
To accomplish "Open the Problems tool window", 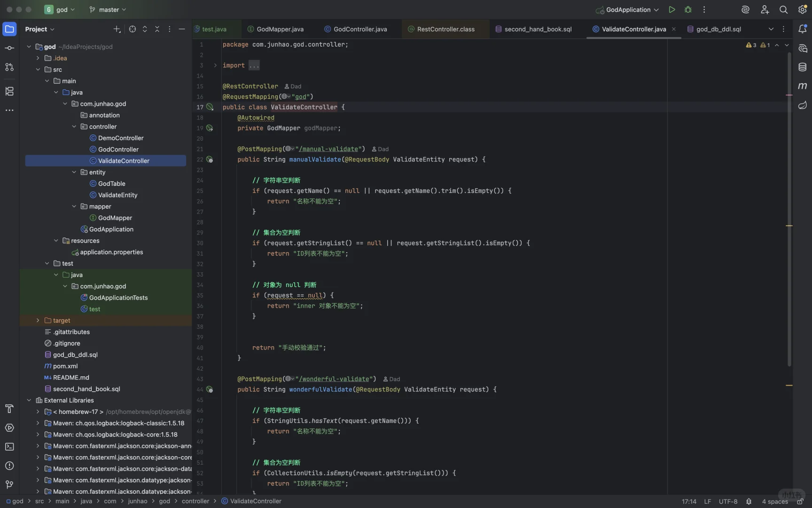I will pos(9,466).
